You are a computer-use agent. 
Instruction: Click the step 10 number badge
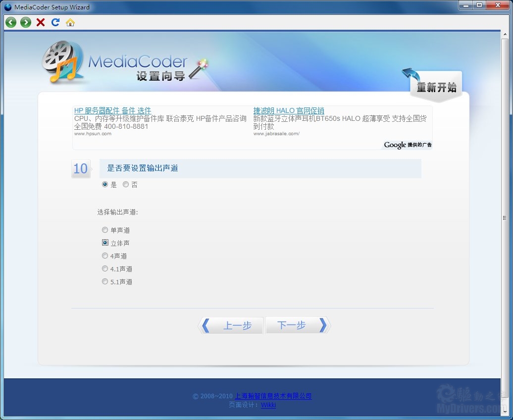click(81, 169)
